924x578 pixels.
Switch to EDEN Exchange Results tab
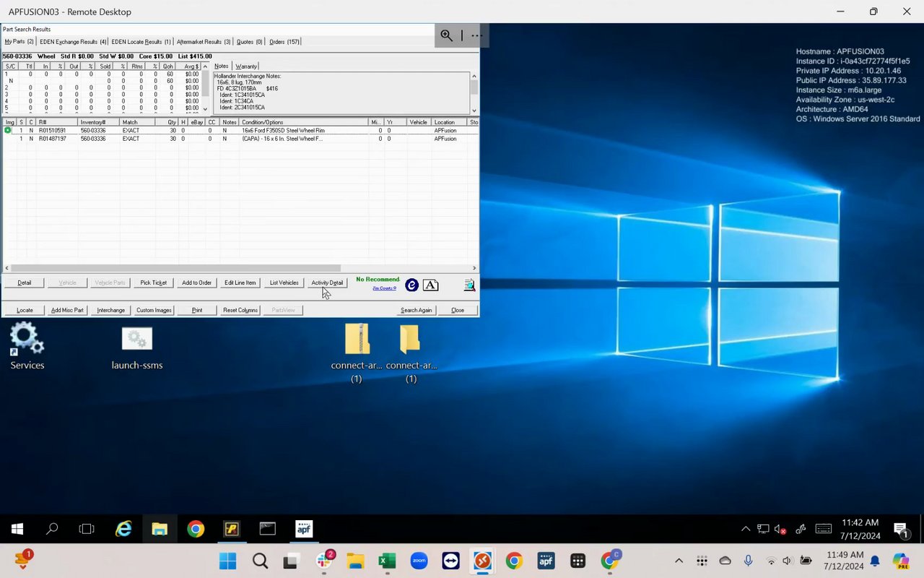tap(73, 42)
